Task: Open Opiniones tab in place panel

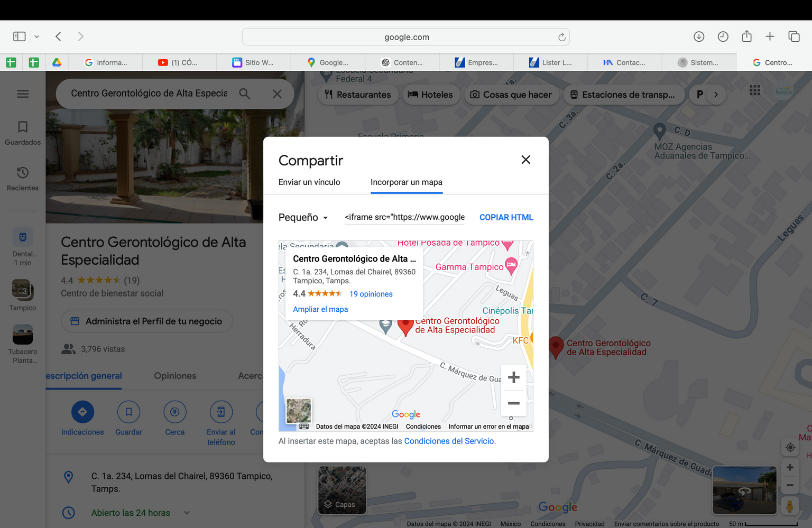Action: point(175,376)
